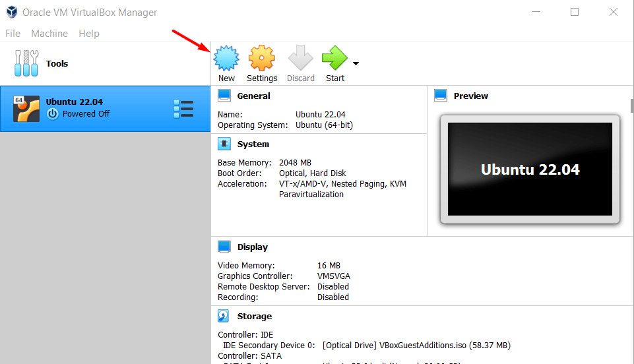Image resolution: width=634 pixels, height=364 pixels.
Task: Click the Ubuntu 22.04 preview thumbnail
Action: [x=530, y=169]
